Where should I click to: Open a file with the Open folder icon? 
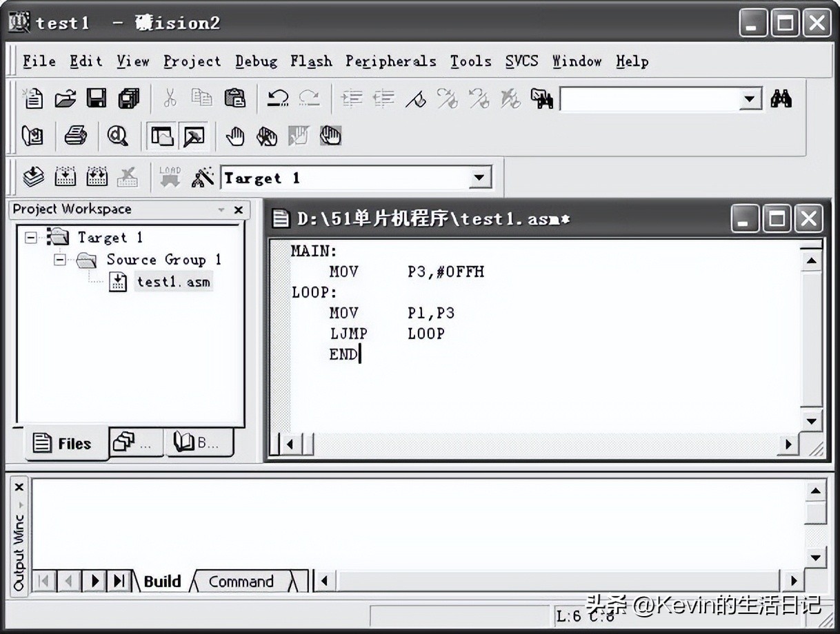tap(65, 99)
